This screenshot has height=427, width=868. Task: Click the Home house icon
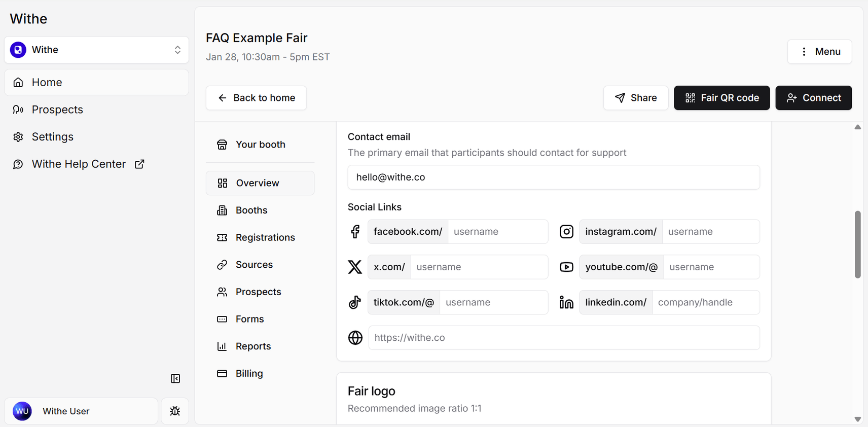pos(18,82)
